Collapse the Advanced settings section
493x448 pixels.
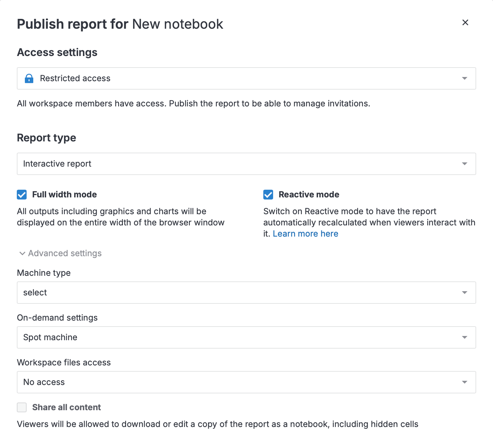[x=65, y=253]
